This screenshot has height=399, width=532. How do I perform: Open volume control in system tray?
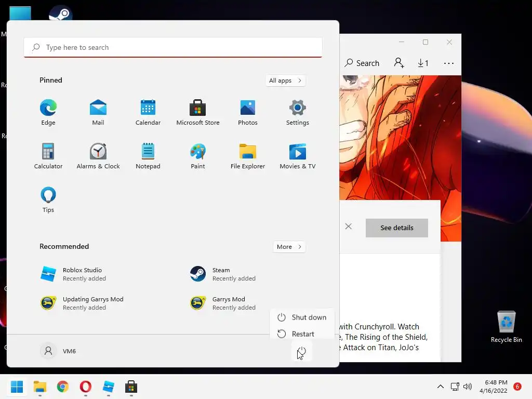[468, 387]
